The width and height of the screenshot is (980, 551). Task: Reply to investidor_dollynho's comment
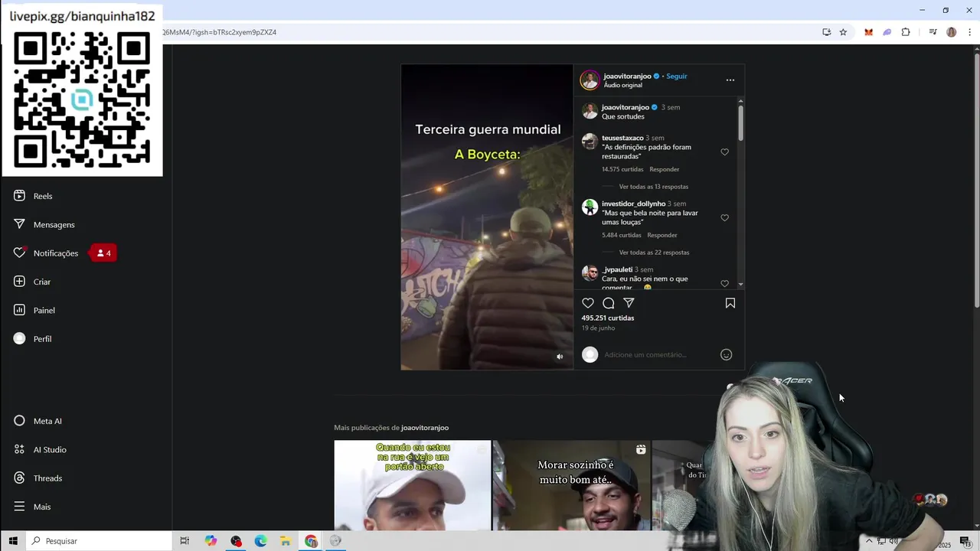point(661,235)
